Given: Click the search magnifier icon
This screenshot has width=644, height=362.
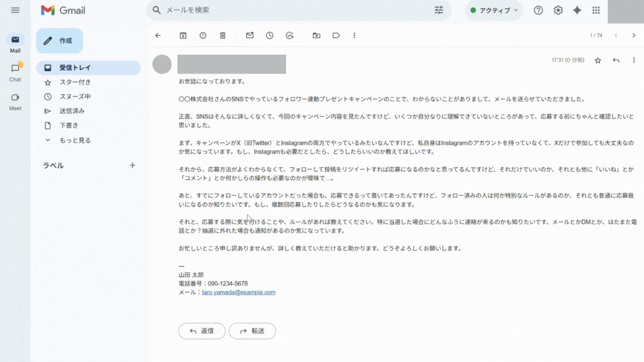Looking at the screenshot, I should coord(157,10).
